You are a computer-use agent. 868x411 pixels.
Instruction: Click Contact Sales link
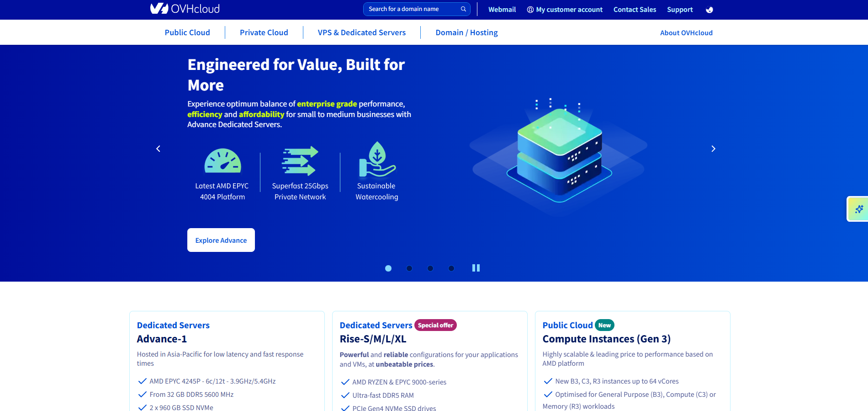click(635, 10)
